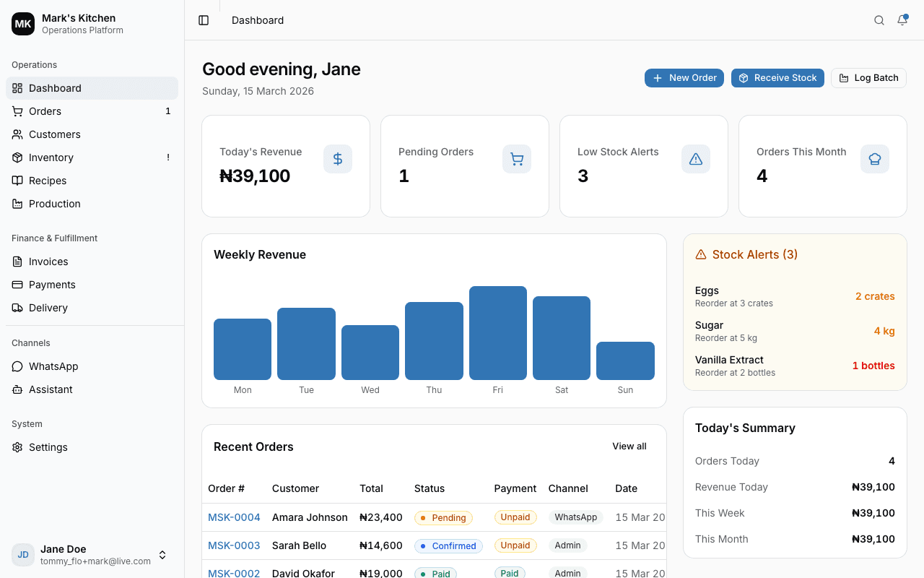
Task: Click the Receive Stock button
Action: click(777, 78)
